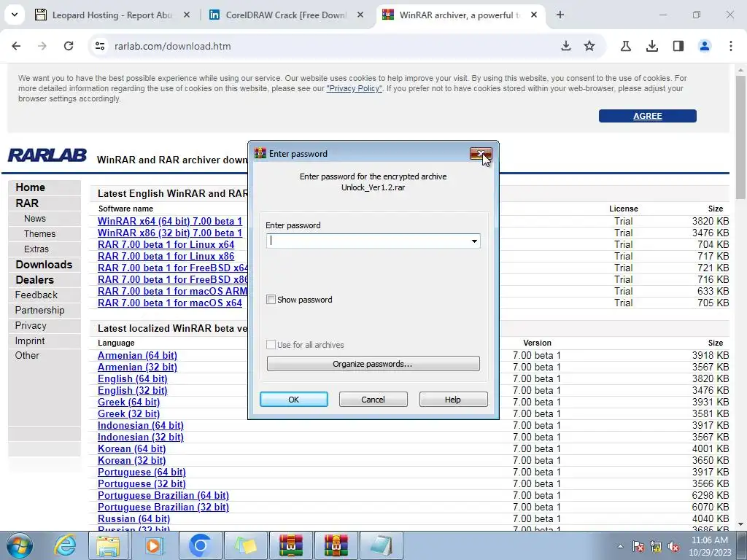This screenshot has width=747, height=560.
Task: Enable the Show password checkbox
Action: tap(271, 300)
